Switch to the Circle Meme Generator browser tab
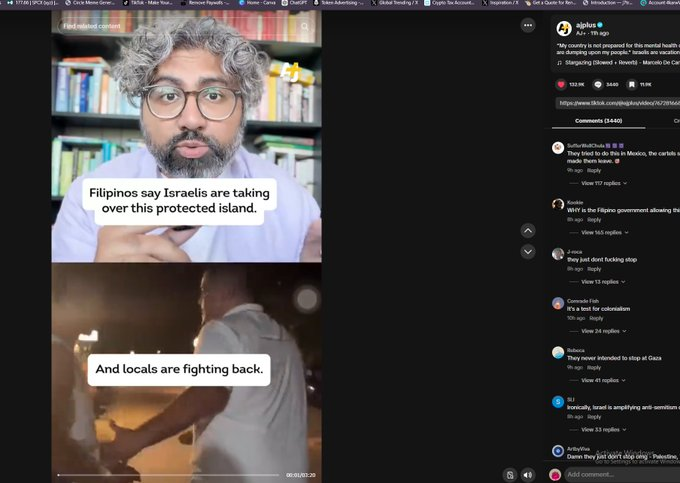680x483 pixels. click(x=90, y=3)
